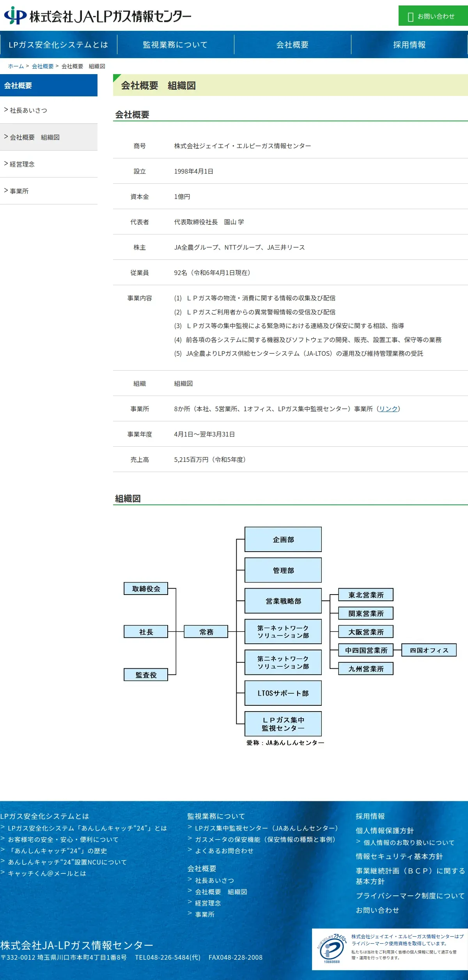Click 組織図 text in 組織 row

click(x=183, y=383)
